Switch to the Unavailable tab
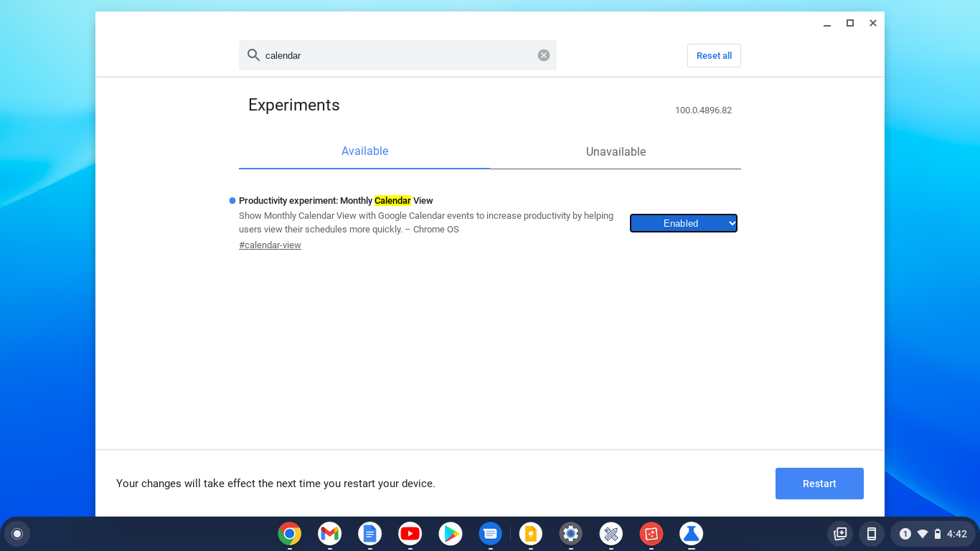This screenshot has width=980, height=551. (x=616, y=151)
